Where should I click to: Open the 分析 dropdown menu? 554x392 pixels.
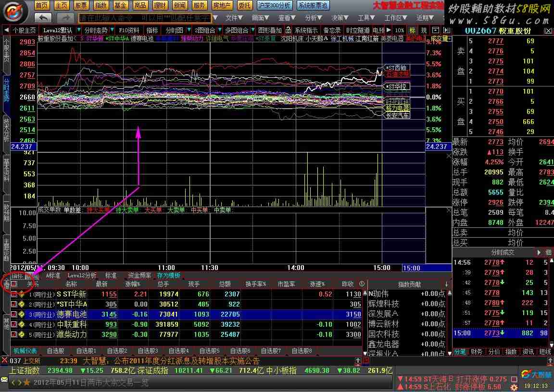pyautogui.click(x=314, y=18)
